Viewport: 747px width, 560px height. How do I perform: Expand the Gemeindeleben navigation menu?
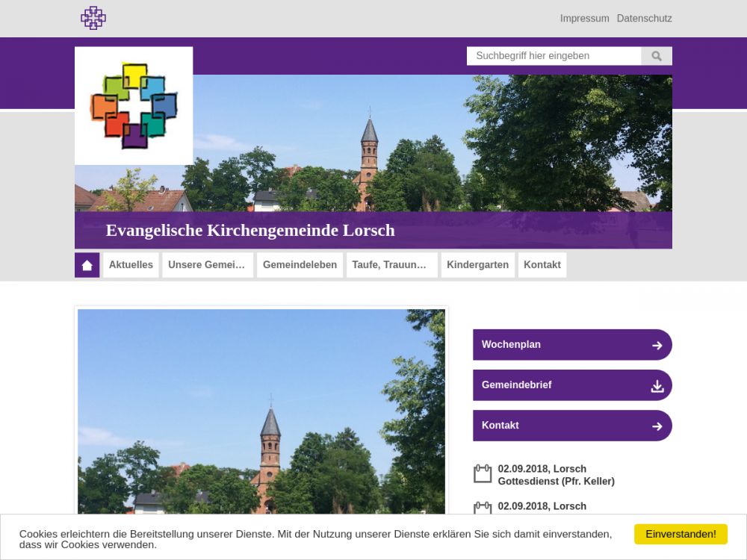click(300, 265)
